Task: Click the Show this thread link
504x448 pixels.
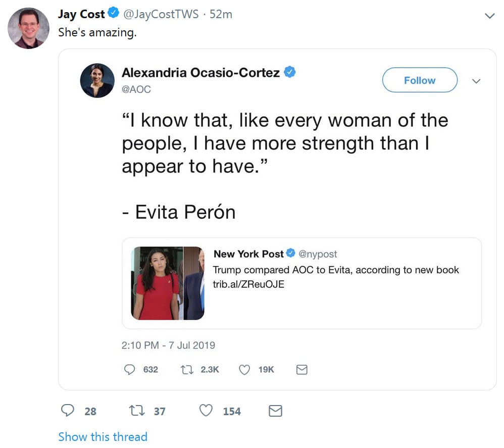Action: tap(103, 436)
